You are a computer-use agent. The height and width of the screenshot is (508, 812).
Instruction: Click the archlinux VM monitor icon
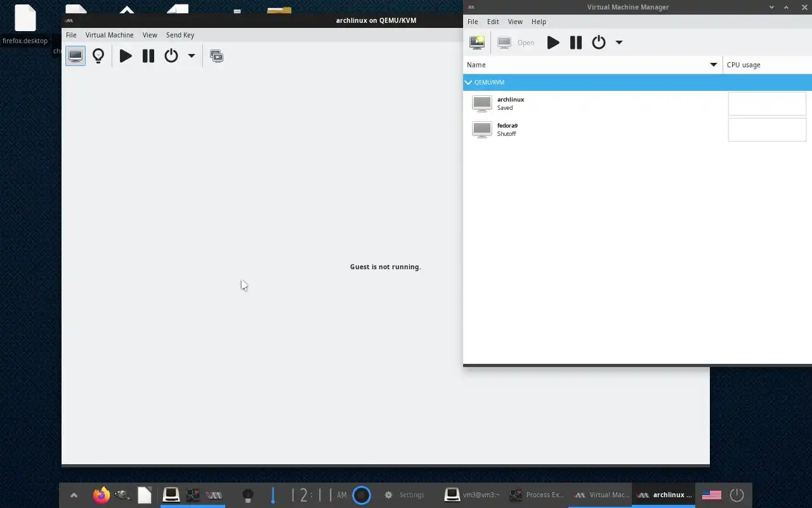(x=482, y=104)
